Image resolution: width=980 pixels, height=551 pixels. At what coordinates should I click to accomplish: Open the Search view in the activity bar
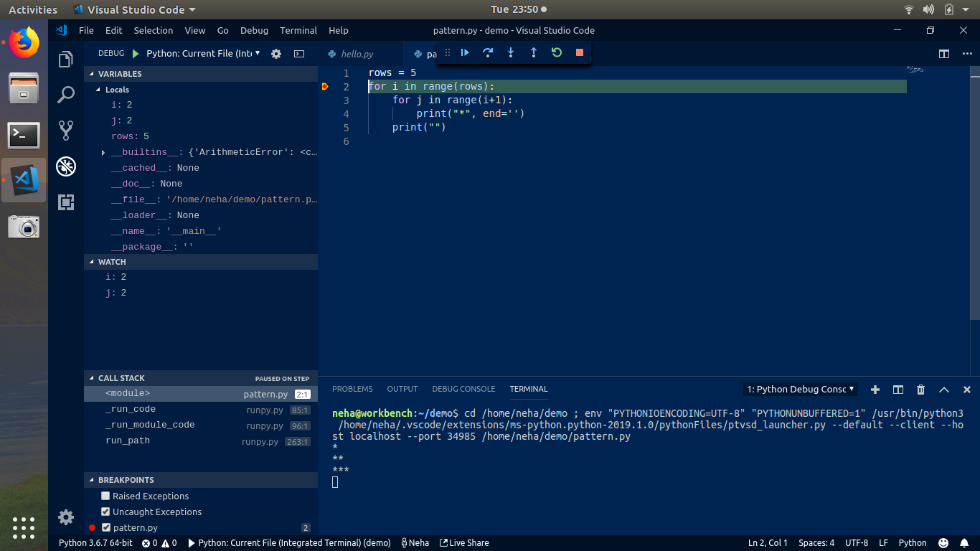pos(66,94)
